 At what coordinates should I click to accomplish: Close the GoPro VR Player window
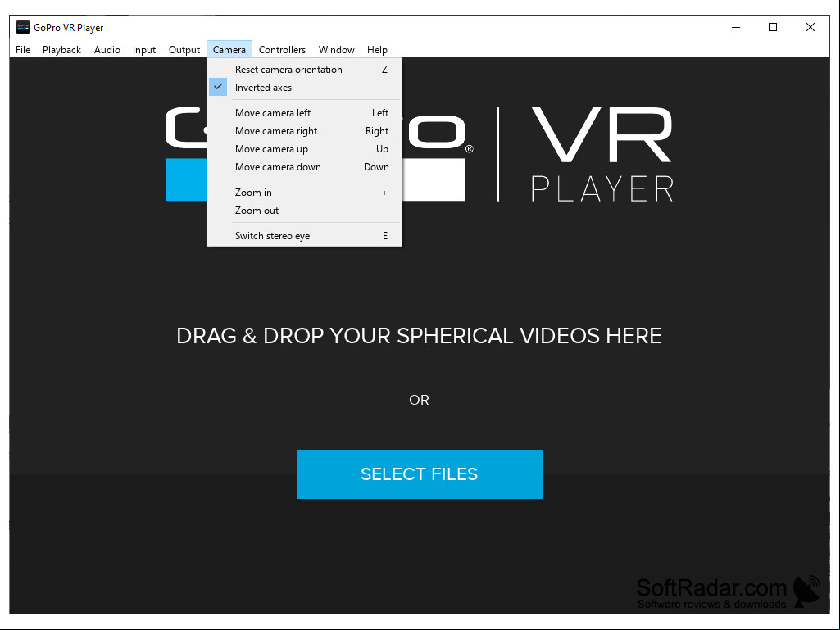point(810,27)
